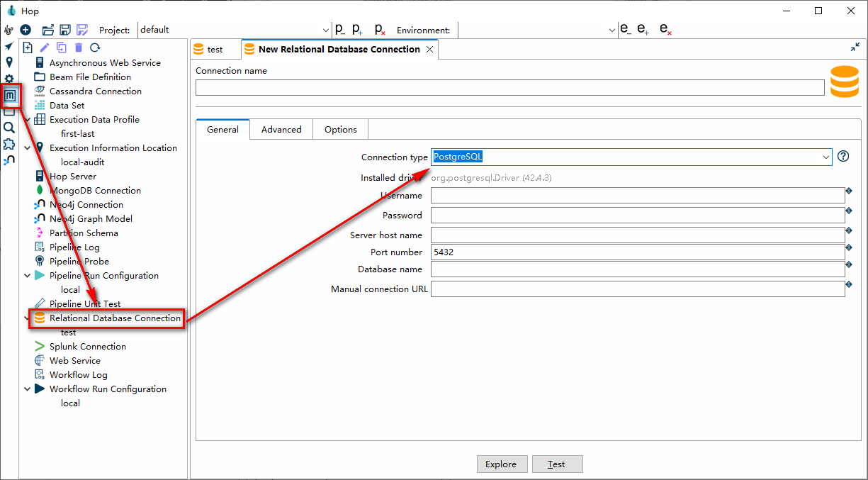Close the New Relational Database Connection tab

(x=428, y=50)
